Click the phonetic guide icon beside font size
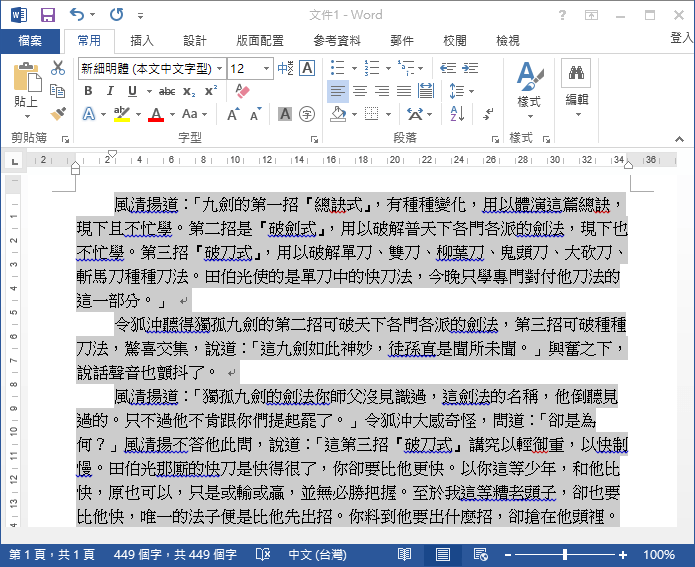The width and height of the screenshot is (695, 567). 285,68
